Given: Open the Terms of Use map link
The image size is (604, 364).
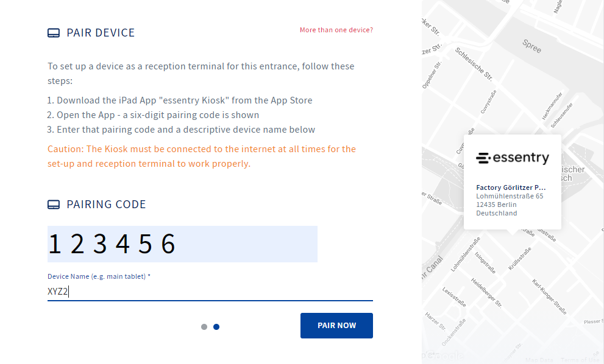Looking at the screenshot, I should [579, 360].
